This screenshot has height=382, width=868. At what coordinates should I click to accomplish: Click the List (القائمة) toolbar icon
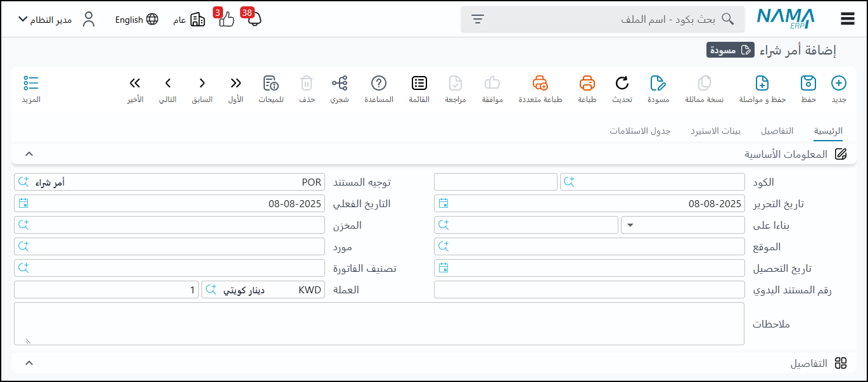[419, 84]
